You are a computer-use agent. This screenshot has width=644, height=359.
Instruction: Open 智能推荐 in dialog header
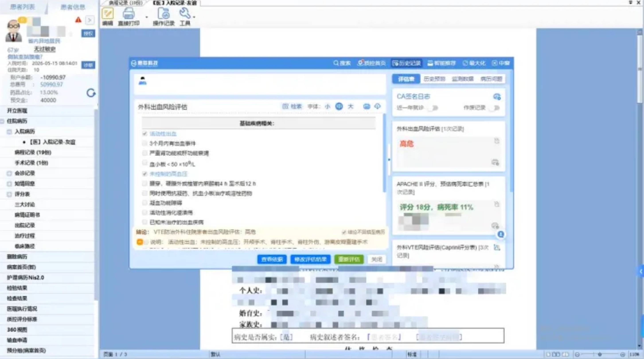click(x=441, y=63)
